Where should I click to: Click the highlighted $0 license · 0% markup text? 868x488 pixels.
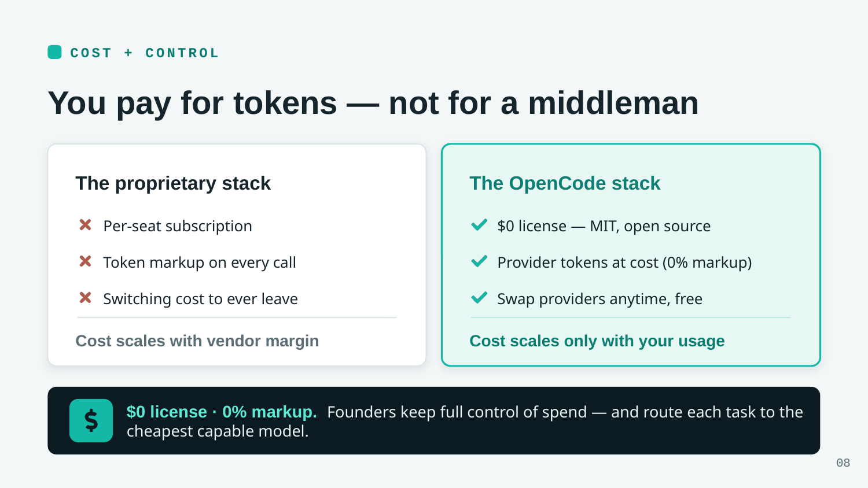(x=222, y=412)
